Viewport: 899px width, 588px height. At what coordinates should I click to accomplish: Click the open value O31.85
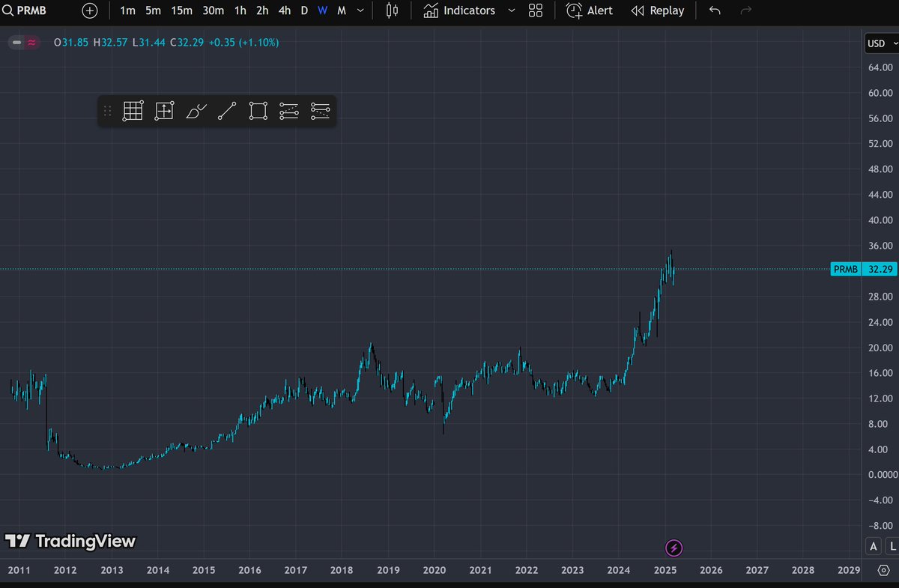[70, 43]
